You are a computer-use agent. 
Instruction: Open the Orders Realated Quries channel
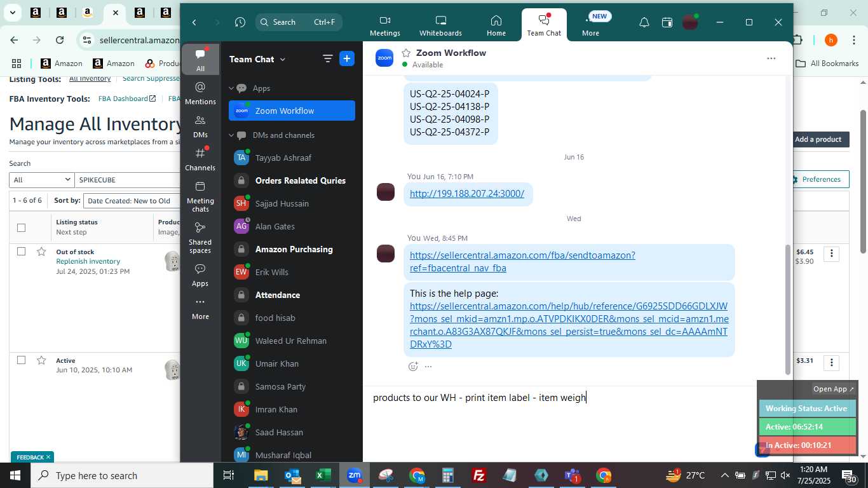pyautogui.click(x=292, y=180)
